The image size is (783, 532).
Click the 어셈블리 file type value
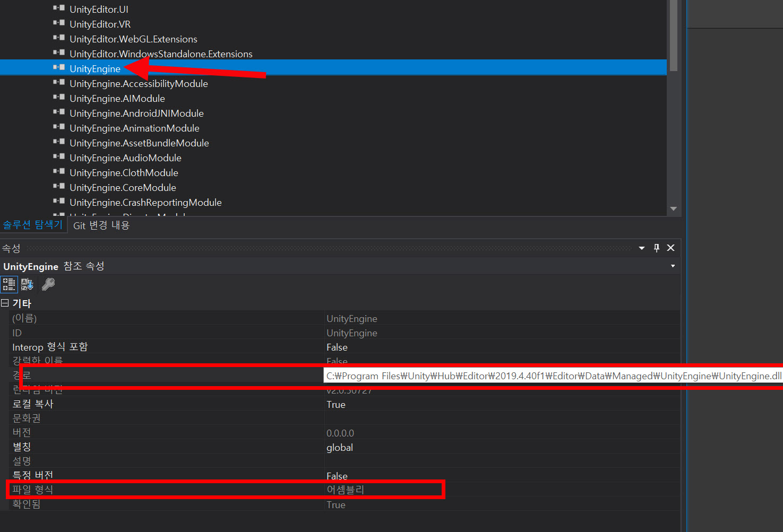(x=346, y=490)
